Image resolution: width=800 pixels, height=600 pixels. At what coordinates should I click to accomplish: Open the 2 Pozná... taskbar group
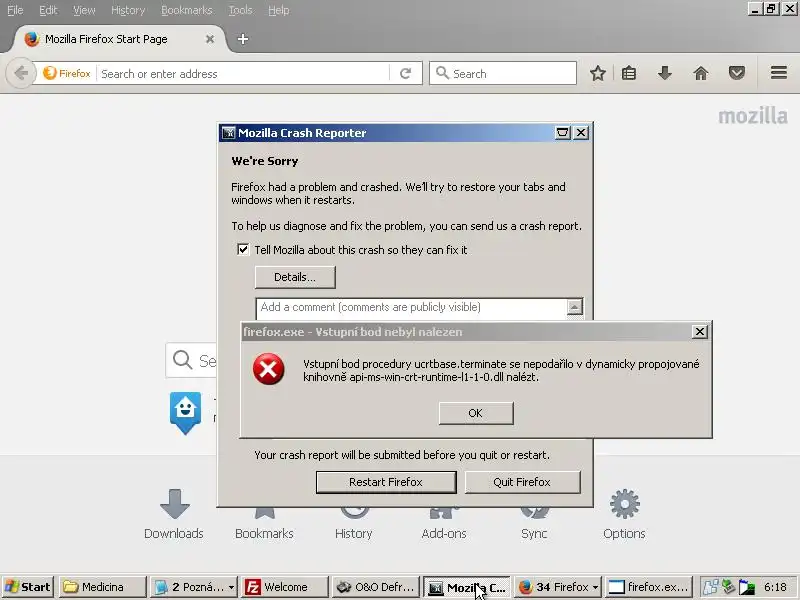(194, 587)
